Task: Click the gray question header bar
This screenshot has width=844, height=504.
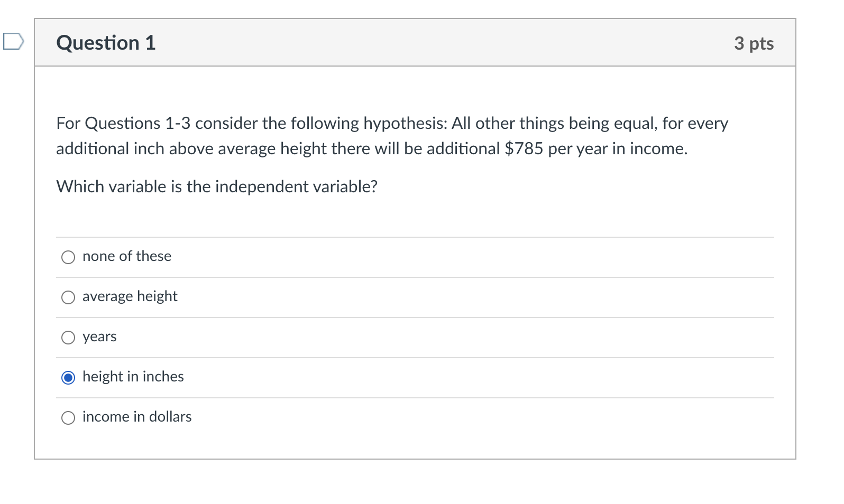Action: (415, 43)
